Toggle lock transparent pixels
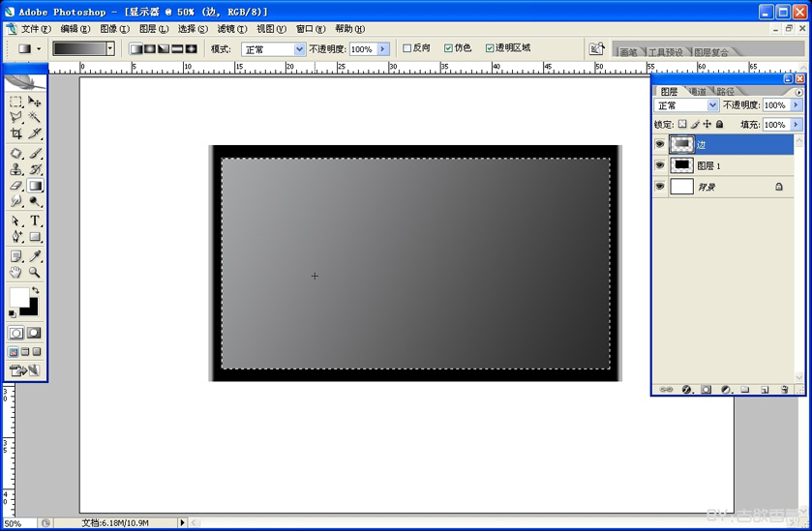812x531 pixels. coord(682,124)
